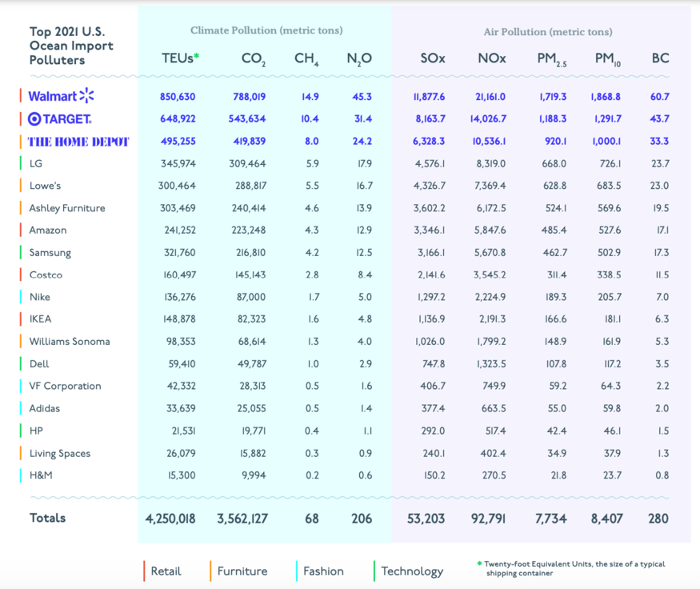Click the BC column header

[x=660, y=58]
